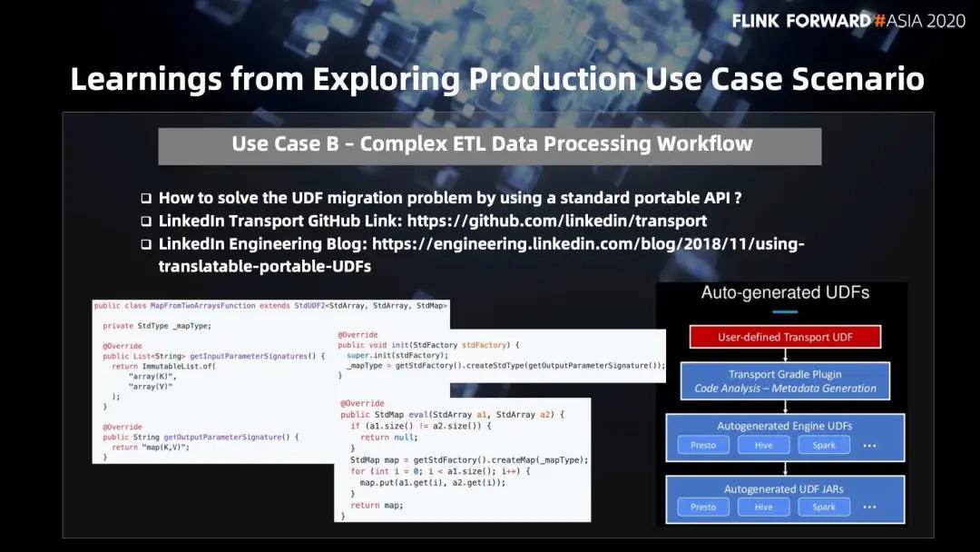The height and width of the screenshot is (552, 980).
Task: Click the 'Autogenerated UDF JARs' label
Action: point(784,488)
